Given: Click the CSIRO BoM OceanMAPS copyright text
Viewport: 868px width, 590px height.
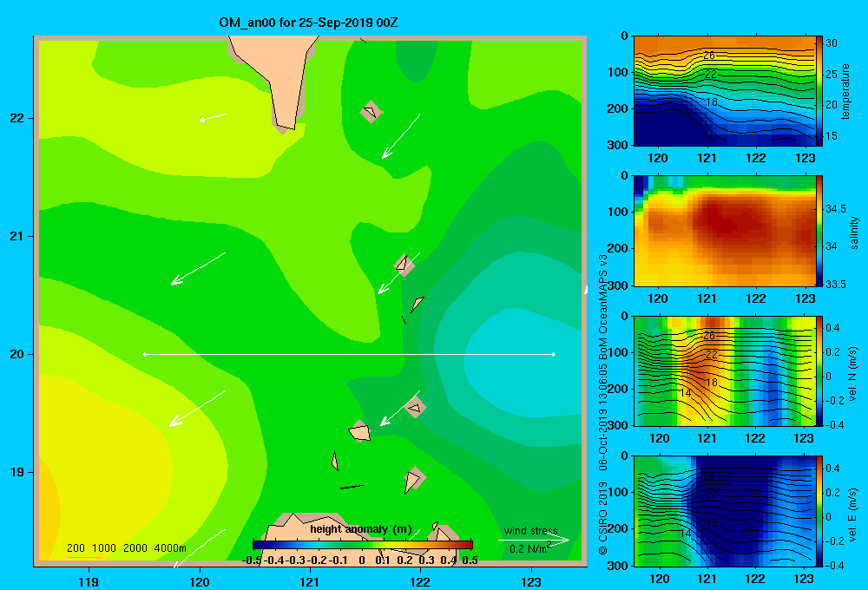Looking at the screenshot, I should [x=603, y=404].
